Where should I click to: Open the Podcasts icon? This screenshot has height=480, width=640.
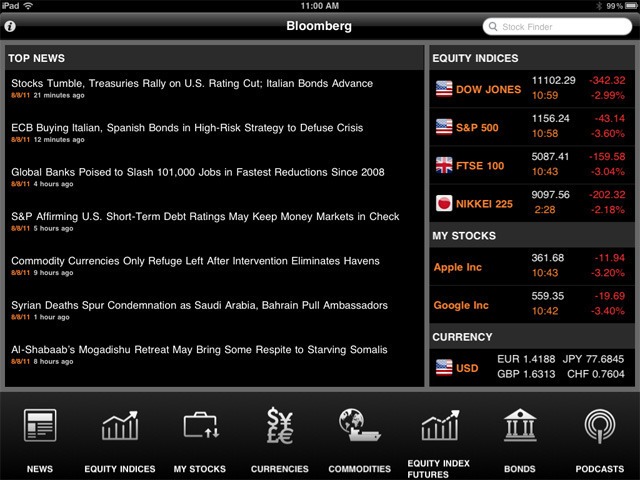[x=599, y=428]
